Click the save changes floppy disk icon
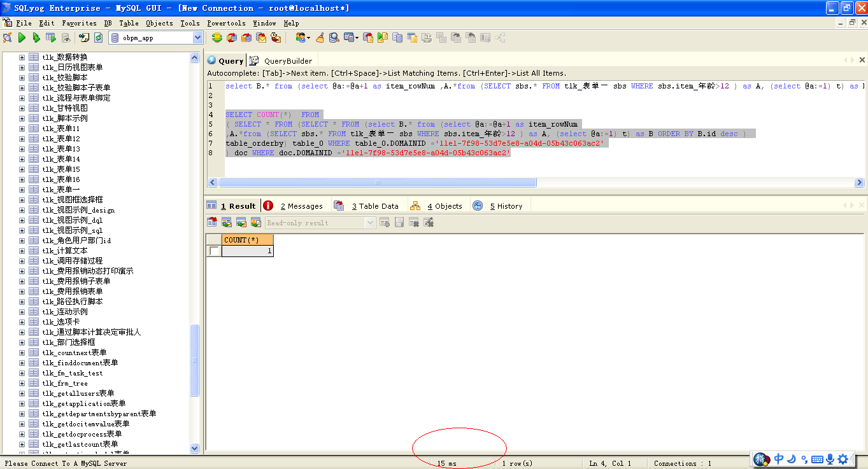Image resolution: width=868 pixels, height=469 pixels. click(x=399, y=222)
